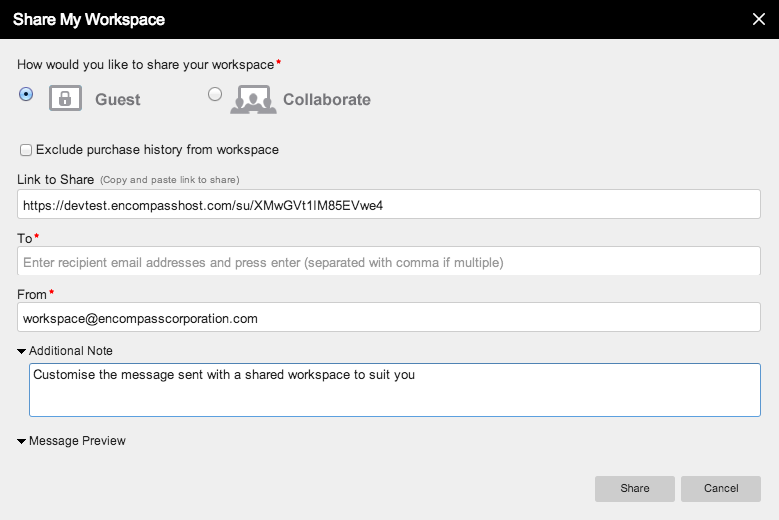Focus the To recipient email field
Viewport: 779px width, 520px height.
pyautogui.click(x=389, y=261)
